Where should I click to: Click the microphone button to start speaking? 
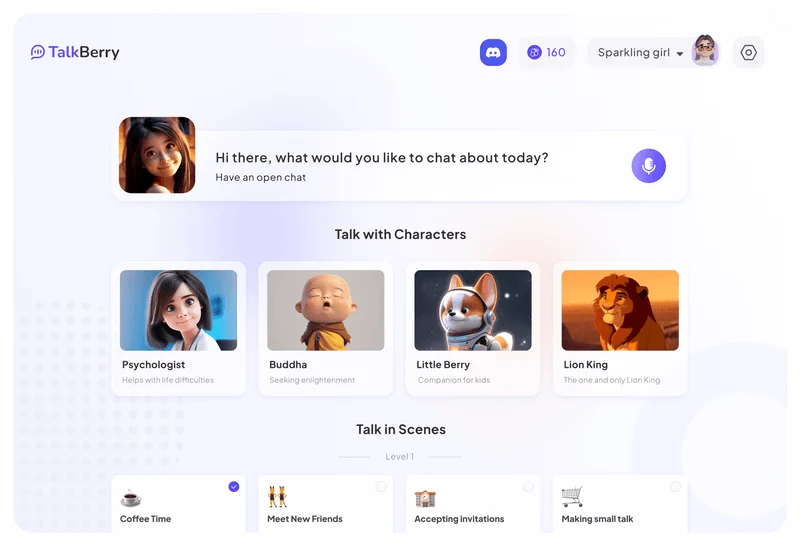648,166
